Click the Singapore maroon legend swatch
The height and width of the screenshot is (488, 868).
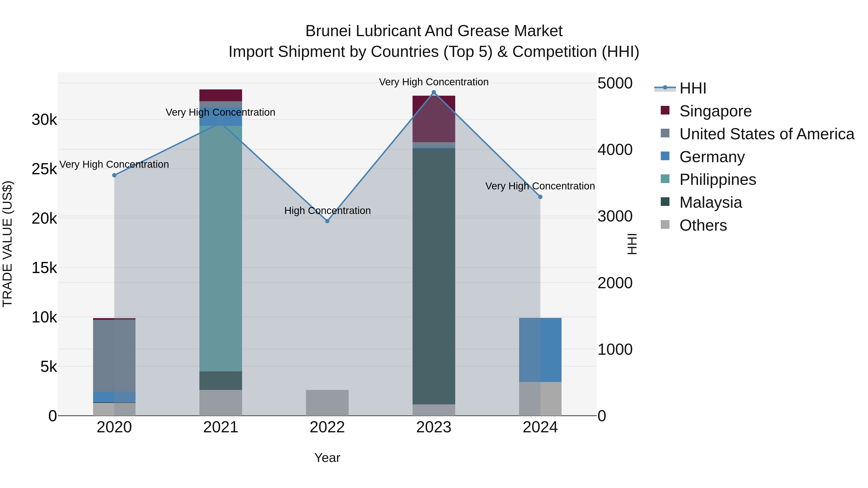[665, 110]
